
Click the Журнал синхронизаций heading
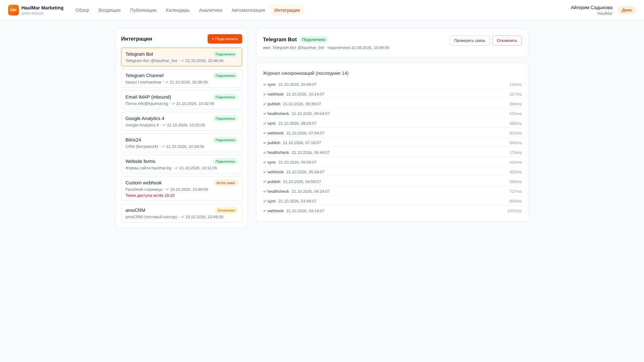click(306, 73)
